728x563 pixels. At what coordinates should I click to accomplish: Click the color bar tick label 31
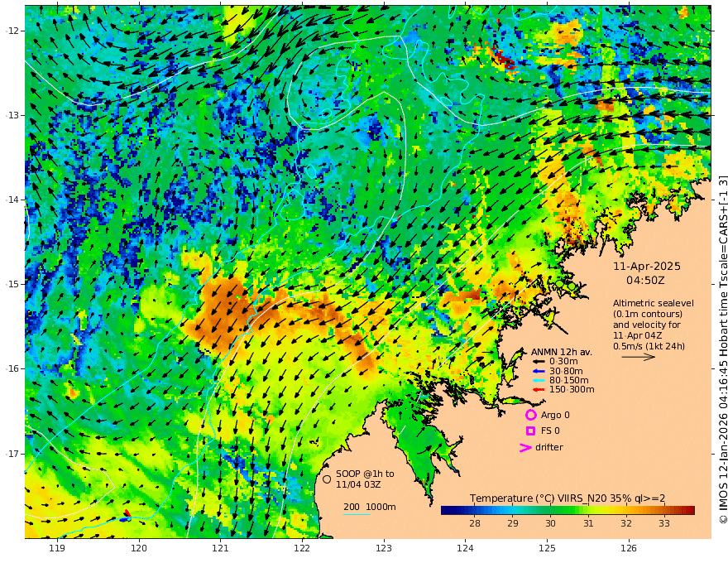tap(588, 523)
